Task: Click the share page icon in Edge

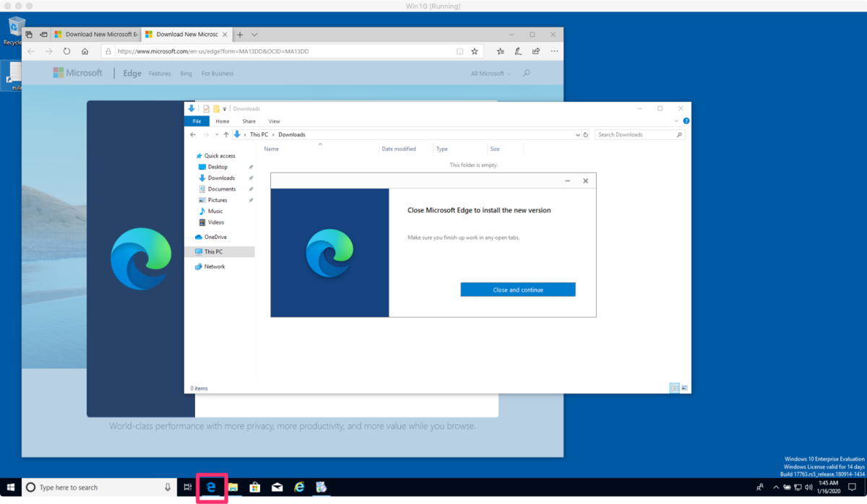Action: coord(536,51)
